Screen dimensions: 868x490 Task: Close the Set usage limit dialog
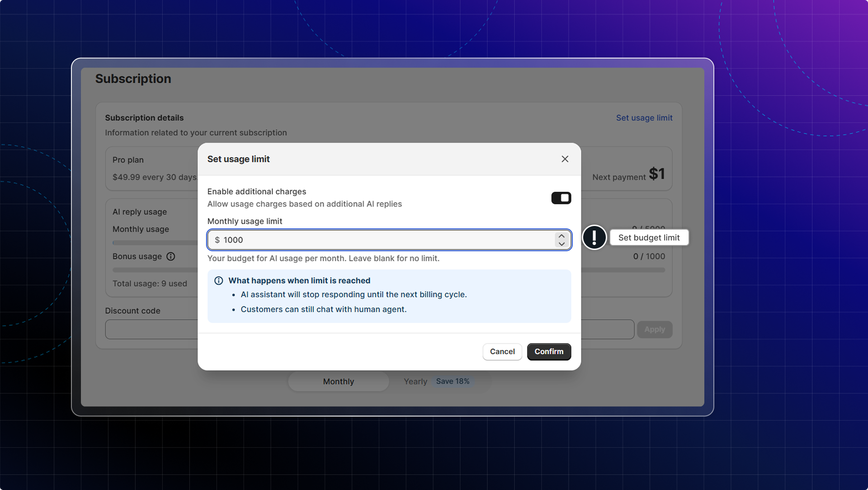pos(565,159)
